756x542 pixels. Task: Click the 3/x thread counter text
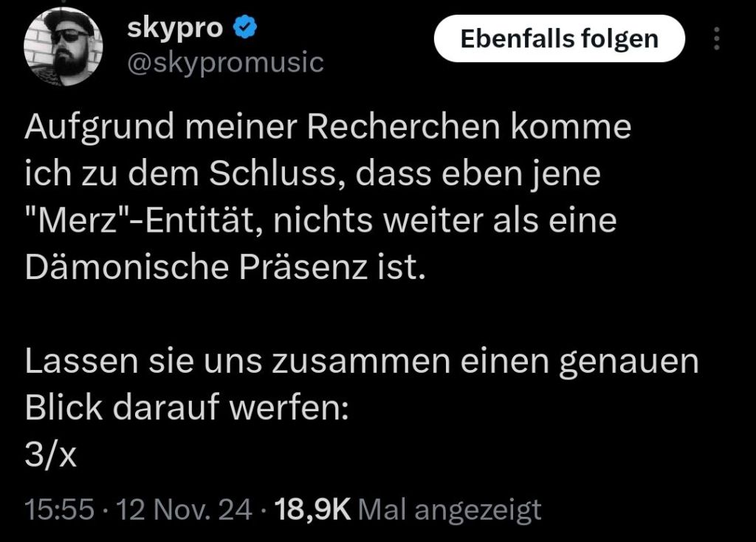51,456
